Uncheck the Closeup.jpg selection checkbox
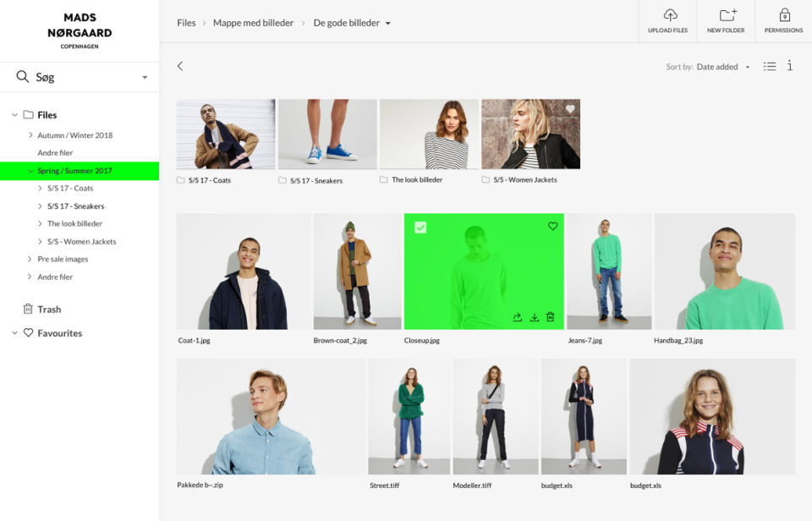 (420, 227)
